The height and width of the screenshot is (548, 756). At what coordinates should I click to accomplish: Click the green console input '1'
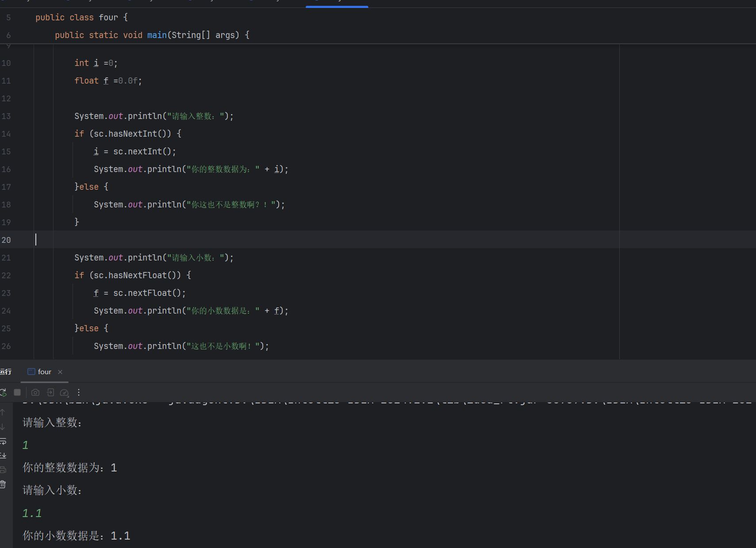tap(26, 445)
